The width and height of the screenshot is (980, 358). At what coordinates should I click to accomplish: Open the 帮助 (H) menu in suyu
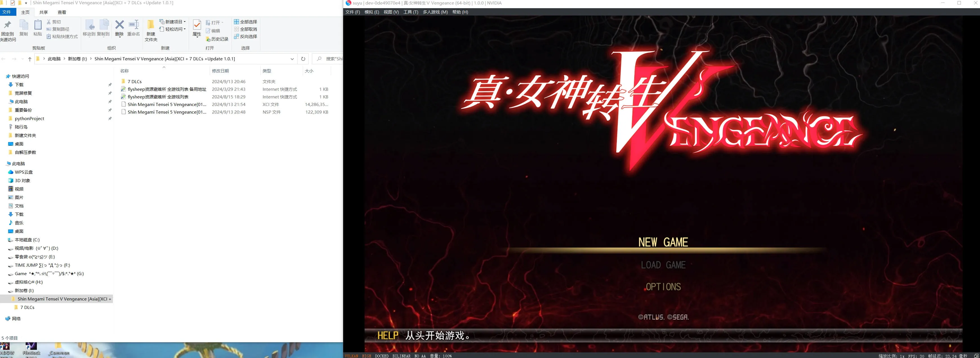coord(460,12)
